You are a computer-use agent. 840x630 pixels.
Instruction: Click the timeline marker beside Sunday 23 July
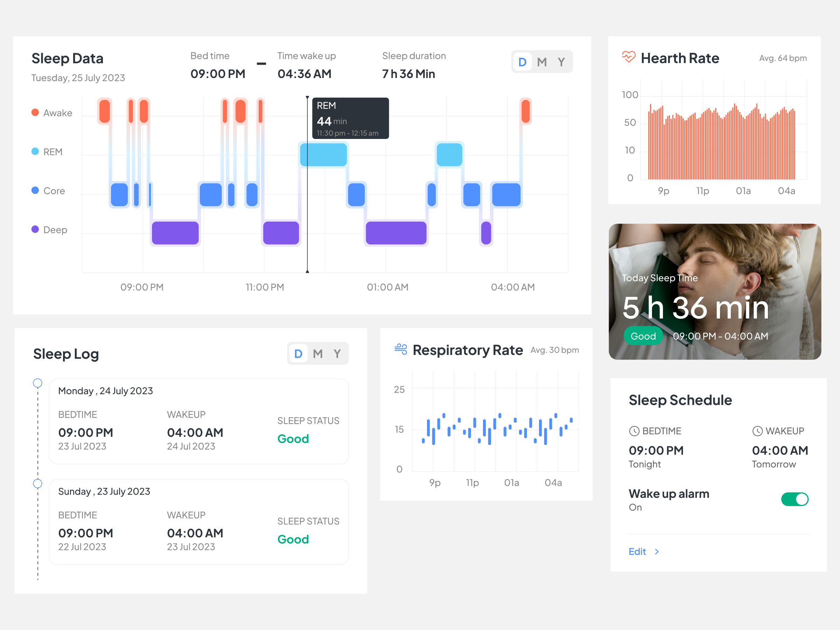[x=37, y=483]
